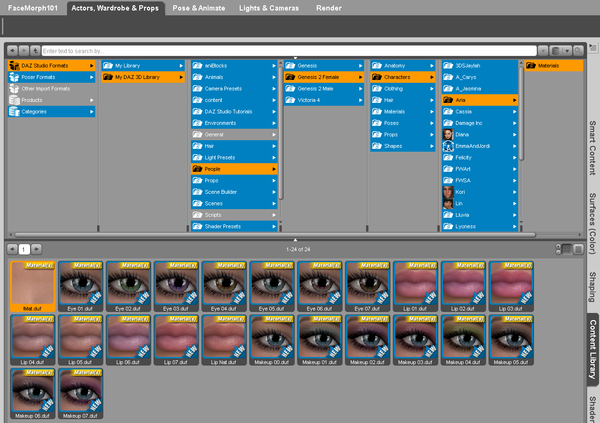The height and width of the screenshot is (423, 600).
Task: Select the People folder
Action: 234,169
